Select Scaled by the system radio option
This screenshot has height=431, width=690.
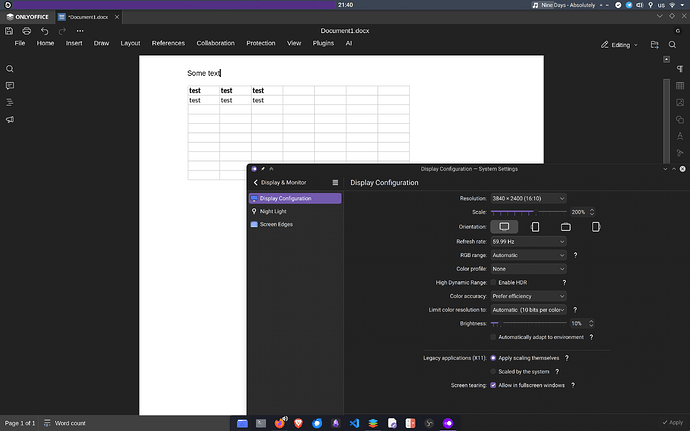click(493, 372)
